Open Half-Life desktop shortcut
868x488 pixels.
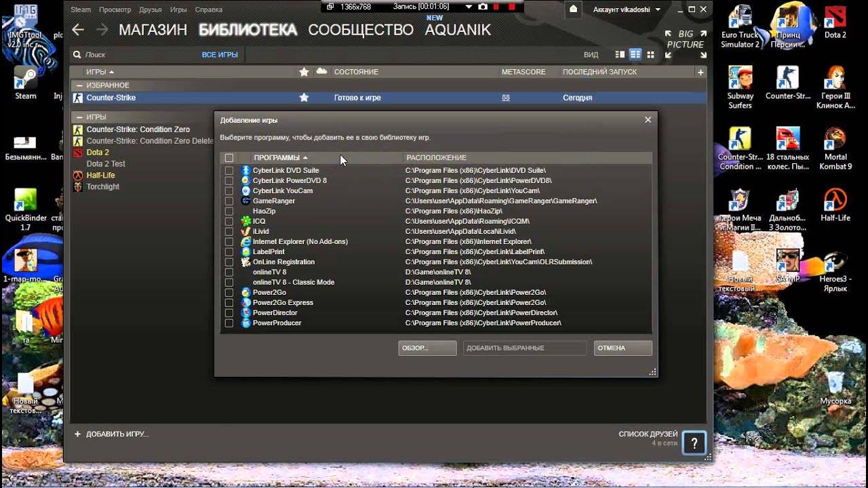835,205
